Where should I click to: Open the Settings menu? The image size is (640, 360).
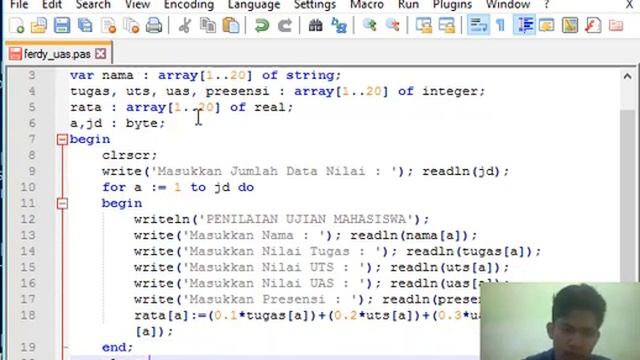315,5
